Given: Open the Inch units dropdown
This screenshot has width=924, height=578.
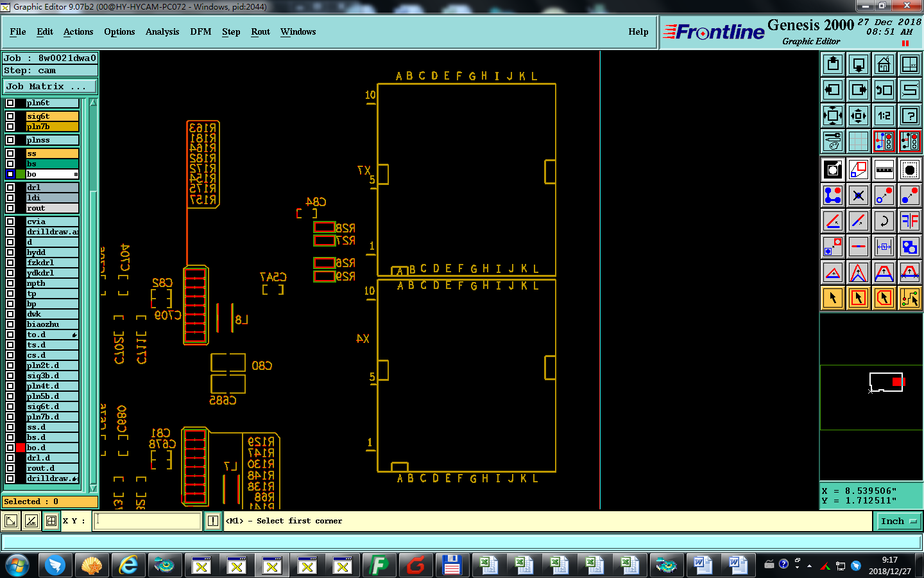Looking at the screenshot, I should 899,521.
